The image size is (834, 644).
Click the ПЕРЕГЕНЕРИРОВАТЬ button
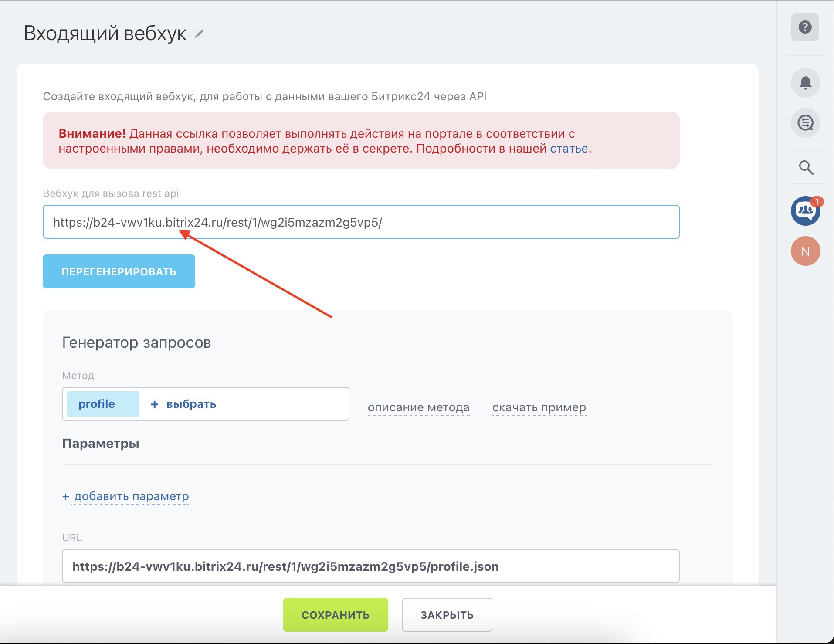[119, 271]
